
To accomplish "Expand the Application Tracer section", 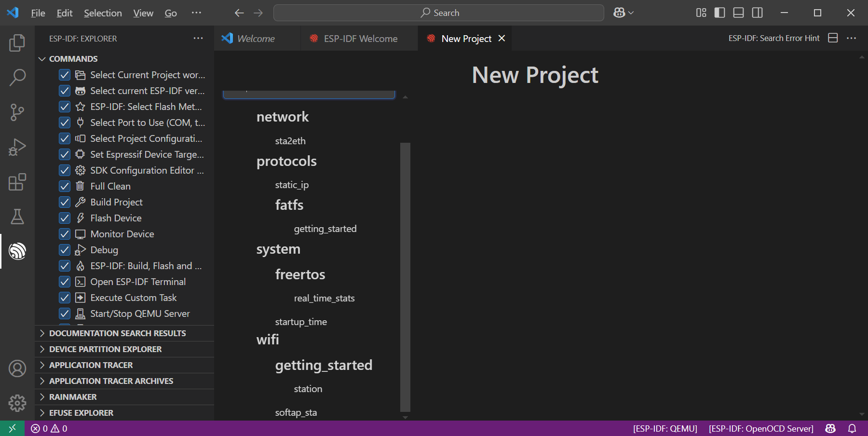I will (124, 365).
